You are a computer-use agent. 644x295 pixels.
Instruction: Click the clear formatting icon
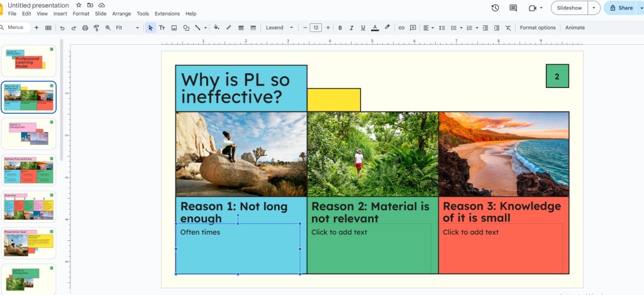click(508, 28)
